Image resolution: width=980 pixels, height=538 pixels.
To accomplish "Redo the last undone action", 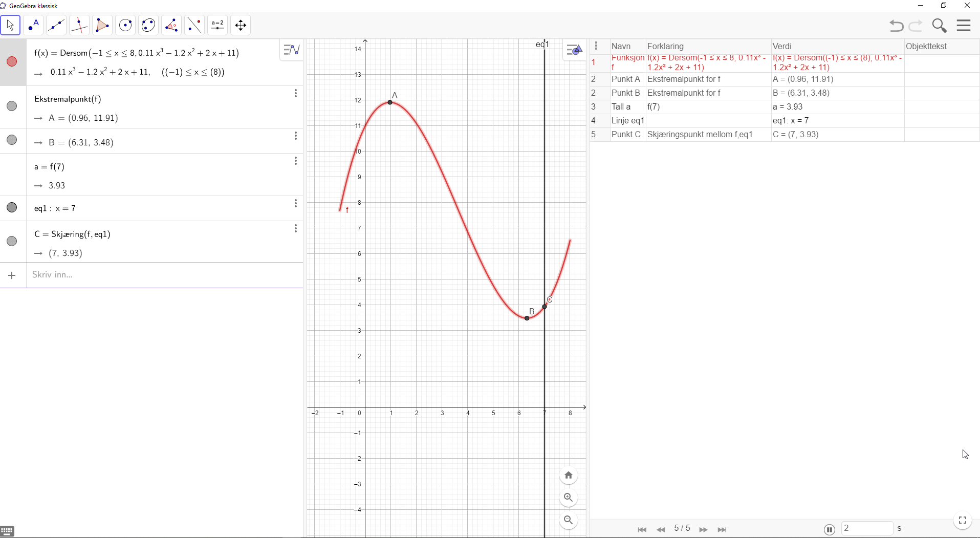I will click(x=916, y=26).
